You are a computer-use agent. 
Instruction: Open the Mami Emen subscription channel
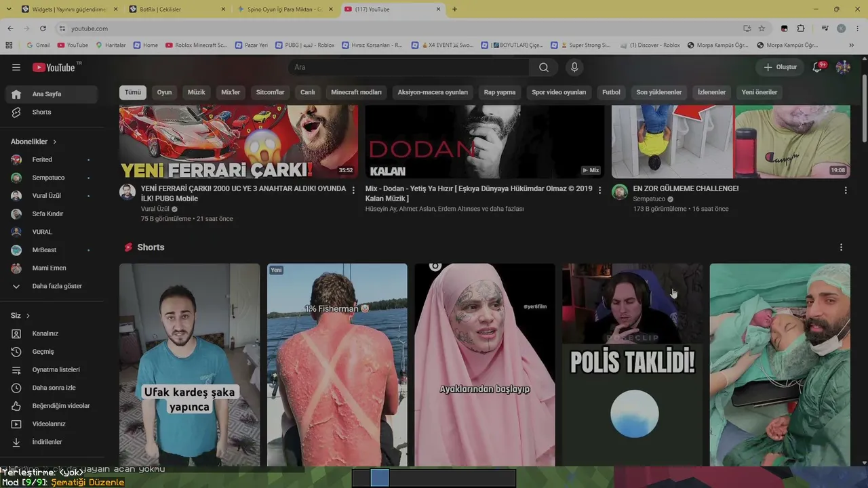tap(52, 268)
